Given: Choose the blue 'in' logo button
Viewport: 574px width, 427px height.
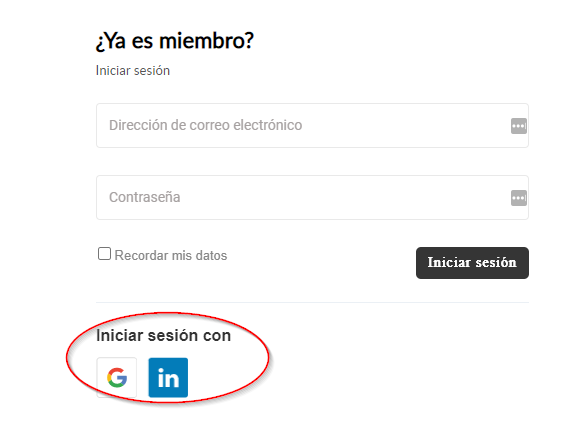Looking at the screenshot, I should pyautogui.click(x=168, y=378).
